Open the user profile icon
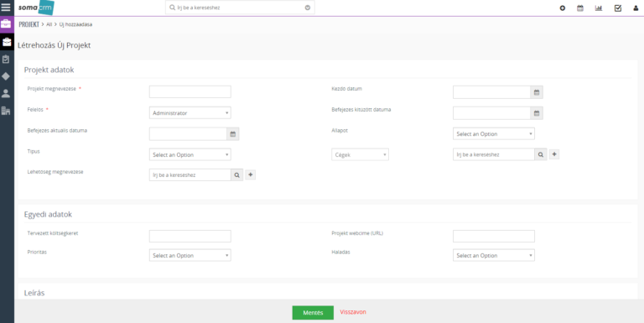The image size is (644, 323). coord(636,8)
